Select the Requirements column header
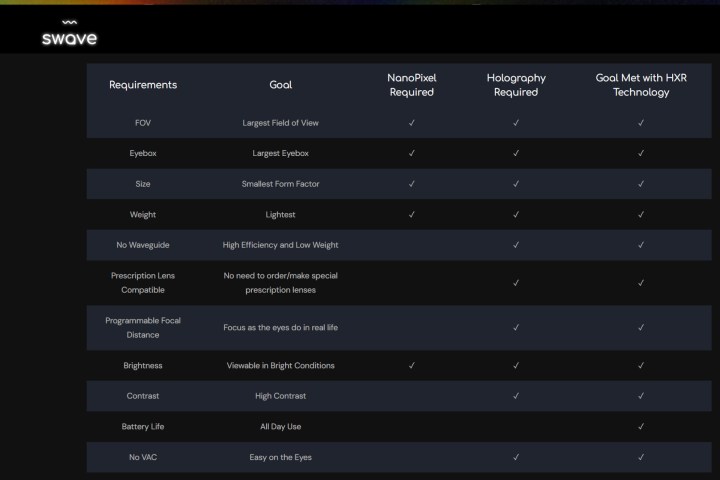 pyautogui.click(x=143, y=85)
